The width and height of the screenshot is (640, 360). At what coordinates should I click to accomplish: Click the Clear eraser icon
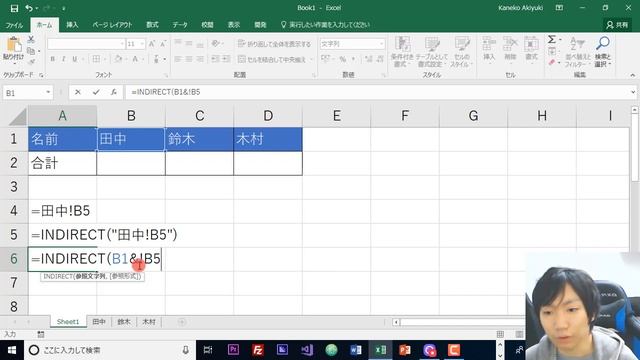point(552,62)
